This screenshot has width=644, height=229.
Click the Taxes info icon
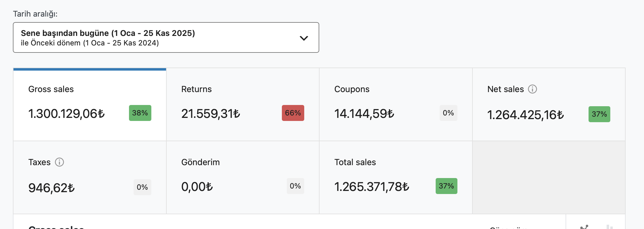point(59,162)
